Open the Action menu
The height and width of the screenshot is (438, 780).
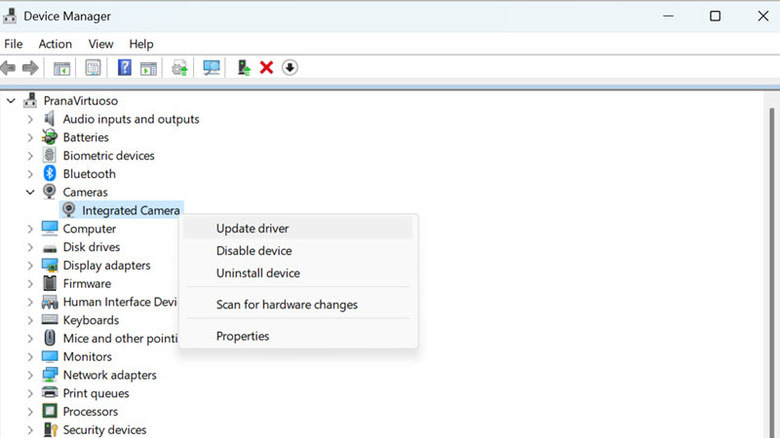[55, 44]
